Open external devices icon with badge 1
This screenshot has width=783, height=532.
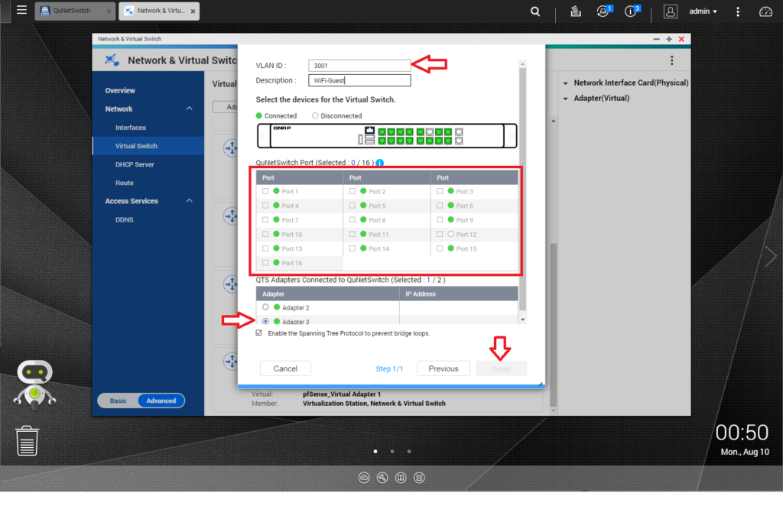click(x=604, y=11)
